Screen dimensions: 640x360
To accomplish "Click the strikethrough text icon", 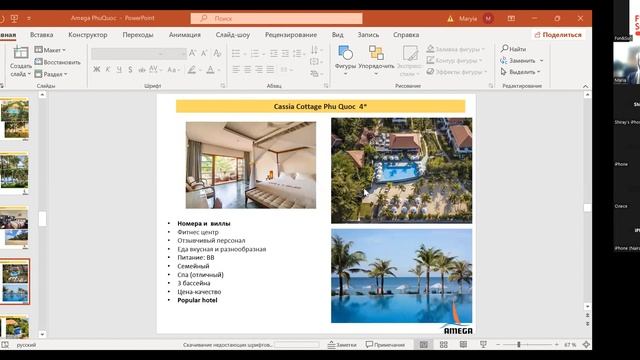I will point(142,69).
